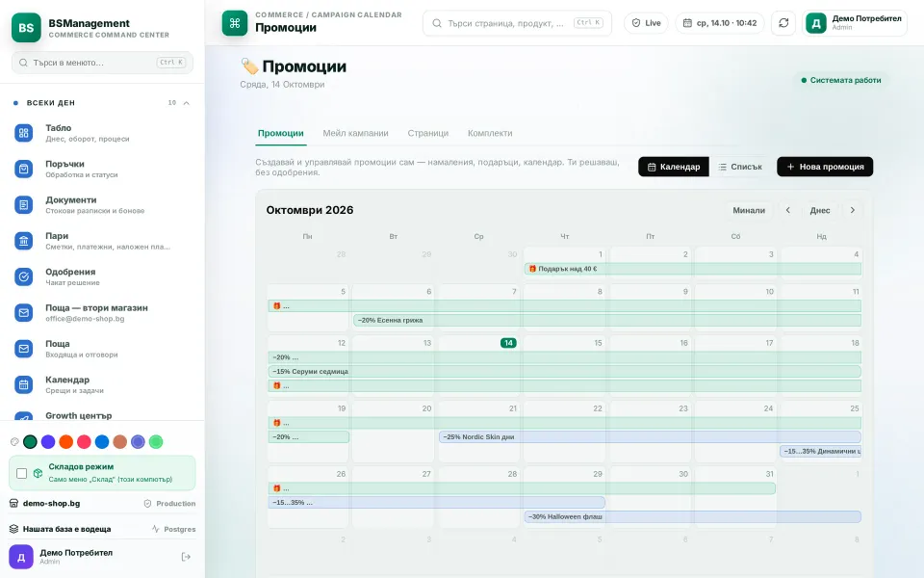This screenshot has height=578, width=924.
Task: Click the Live shield status chip
Action: [647, 23]
